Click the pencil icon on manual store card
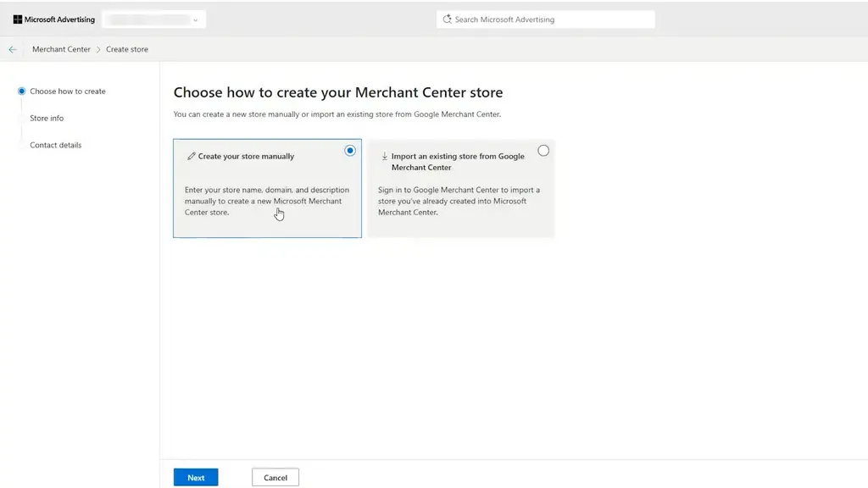The image size is (868, 488). [192, 156]
